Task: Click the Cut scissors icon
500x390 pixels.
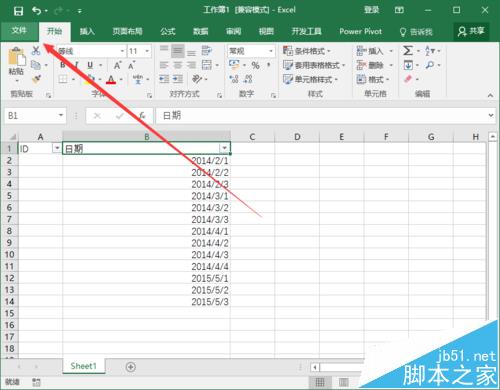Action: pyautogui.click(x=36, y=51)
